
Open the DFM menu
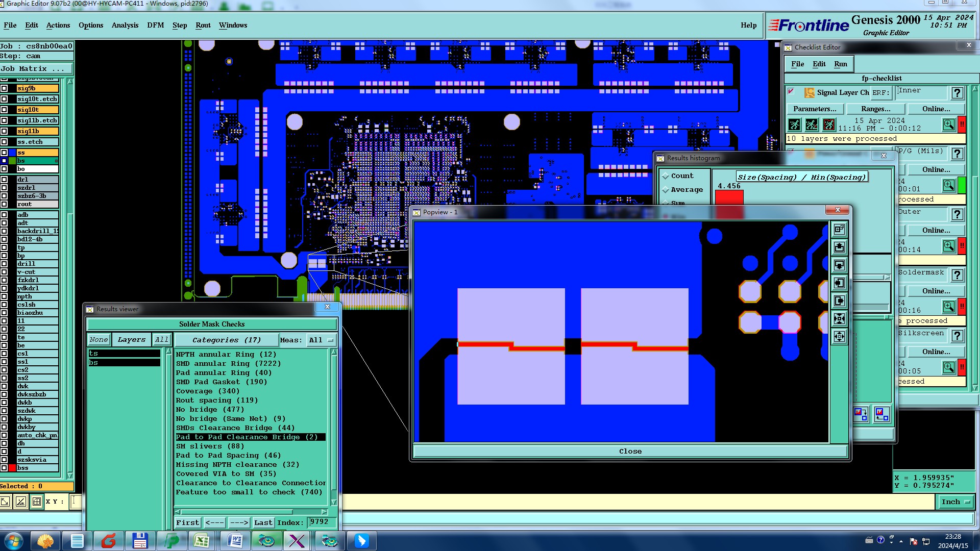click(x=155, y=25)
